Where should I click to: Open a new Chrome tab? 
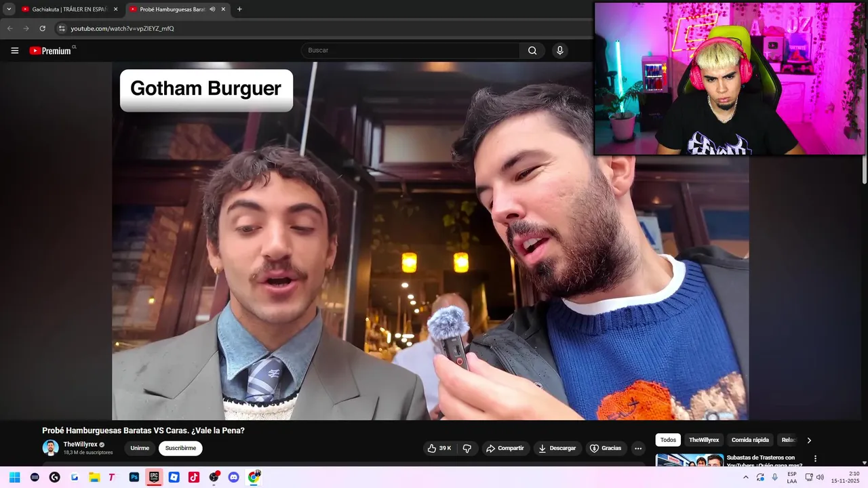point(239,9)
